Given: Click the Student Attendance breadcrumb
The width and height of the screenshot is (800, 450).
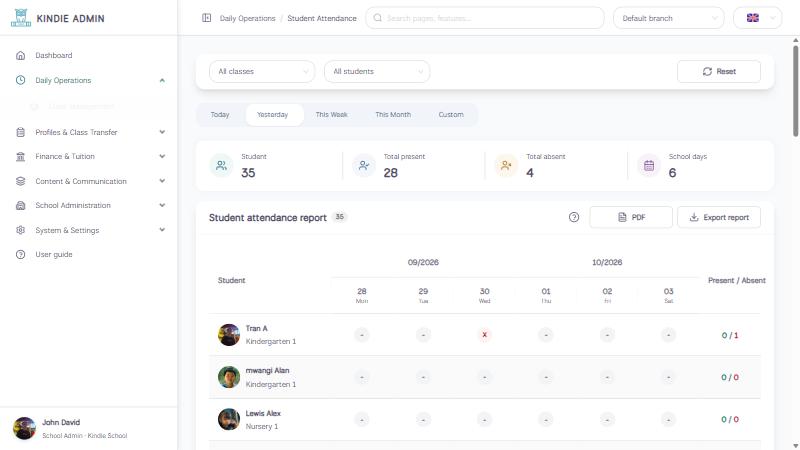Looking at the screenshot, I should tap(322, 18).
